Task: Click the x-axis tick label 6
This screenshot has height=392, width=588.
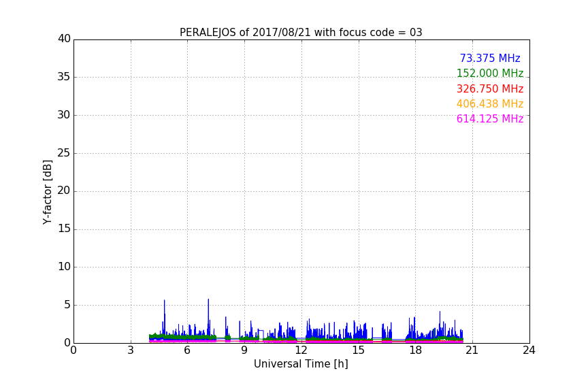Action: point(187,350)
